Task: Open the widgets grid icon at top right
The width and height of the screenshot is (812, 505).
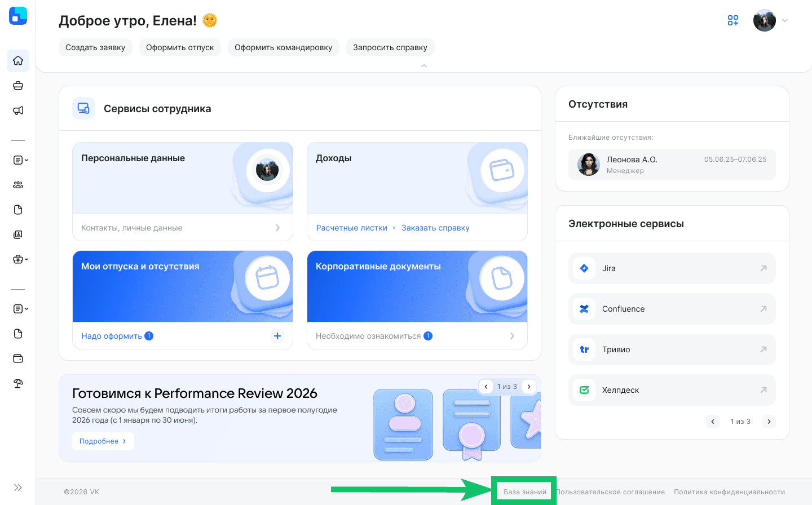Action: (732, 21)
